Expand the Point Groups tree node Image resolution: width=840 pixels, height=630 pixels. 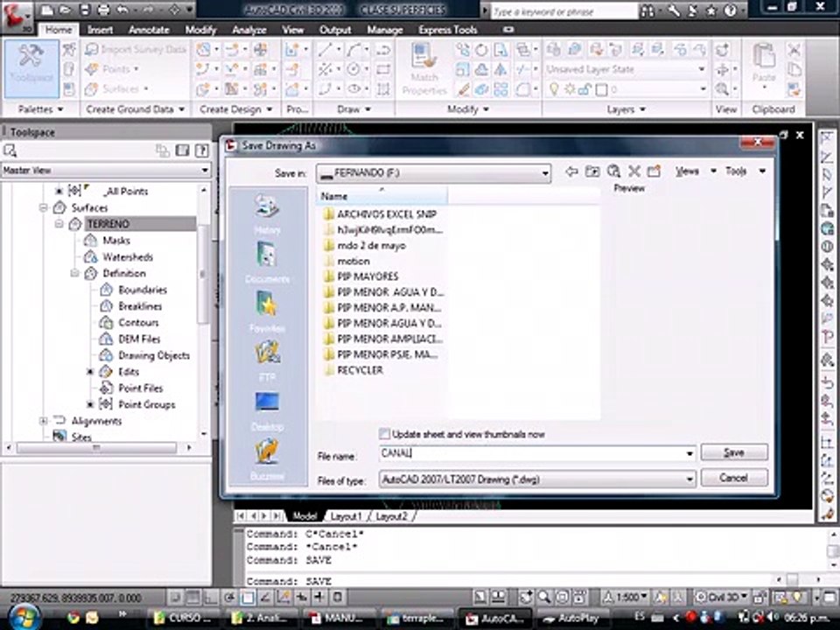90,404
